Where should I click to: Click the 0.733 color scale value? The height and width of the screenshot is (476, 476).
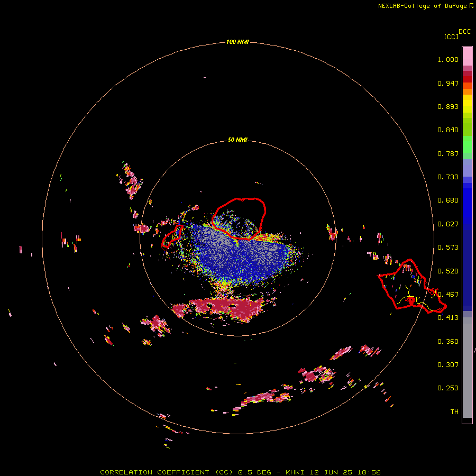click(448, 177)
